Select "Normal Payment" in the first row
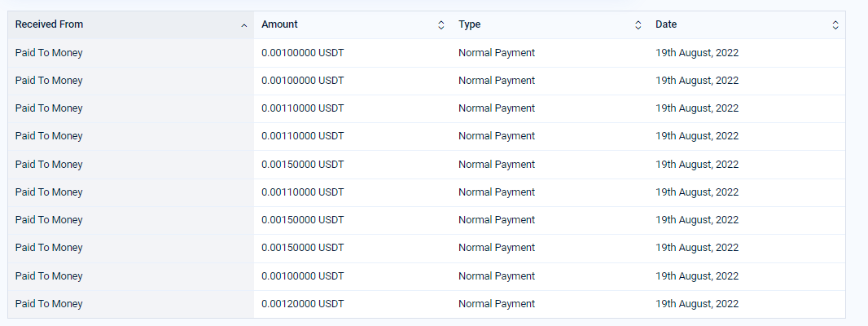Screen dimensions: 868x326 [497, 53]
